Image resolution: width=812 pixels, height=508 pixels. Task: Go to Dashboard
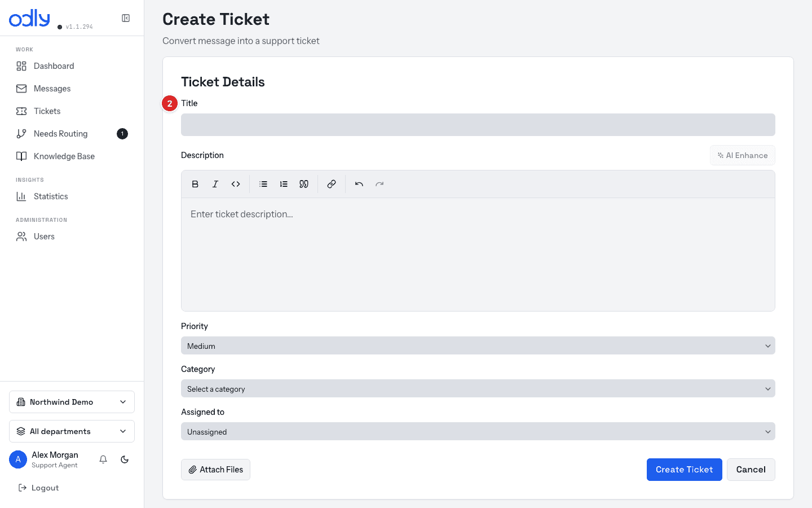(x=72, y=66)
